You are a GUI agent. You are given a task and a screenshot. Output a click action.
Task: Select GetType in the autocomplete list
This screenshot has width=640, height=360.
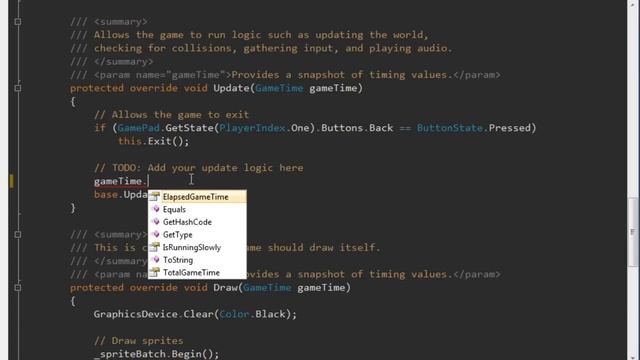197,235
